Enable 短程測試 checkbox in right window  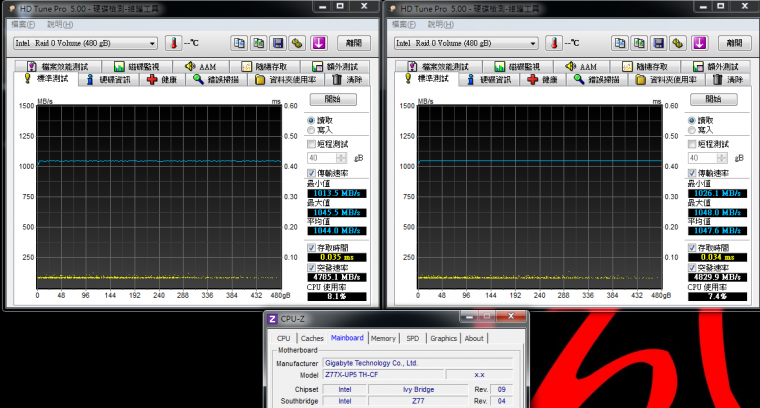[690, 144]
